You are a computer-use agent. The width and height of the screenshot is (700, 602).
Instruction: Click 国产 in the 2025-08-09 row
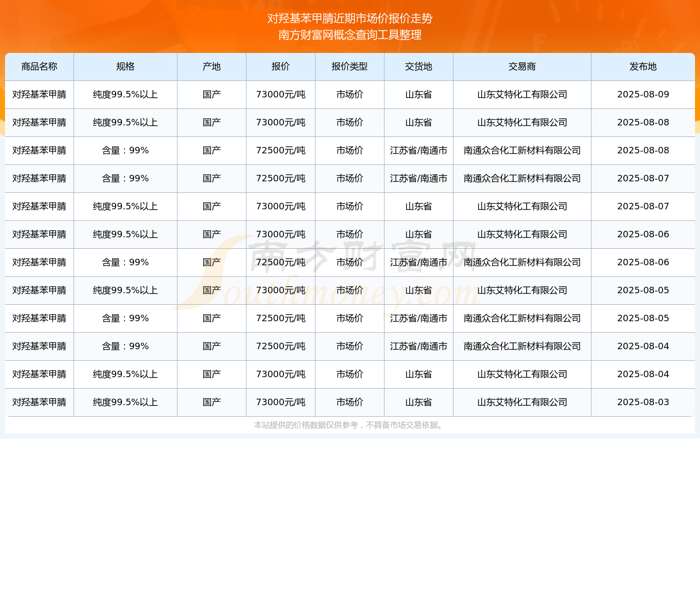pyautogui.click(x=212, y=94)
